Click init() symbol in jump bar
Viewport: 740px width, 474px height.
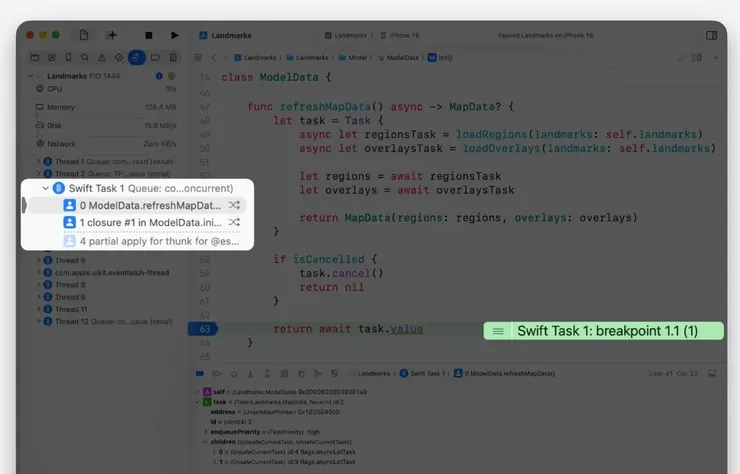point(440,58)
